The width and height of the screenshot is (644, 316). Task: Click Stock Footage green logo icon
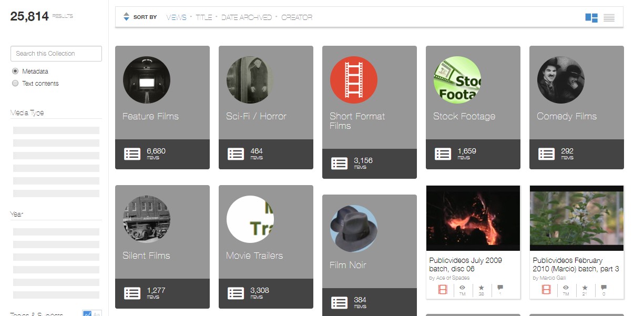(457, 80)
